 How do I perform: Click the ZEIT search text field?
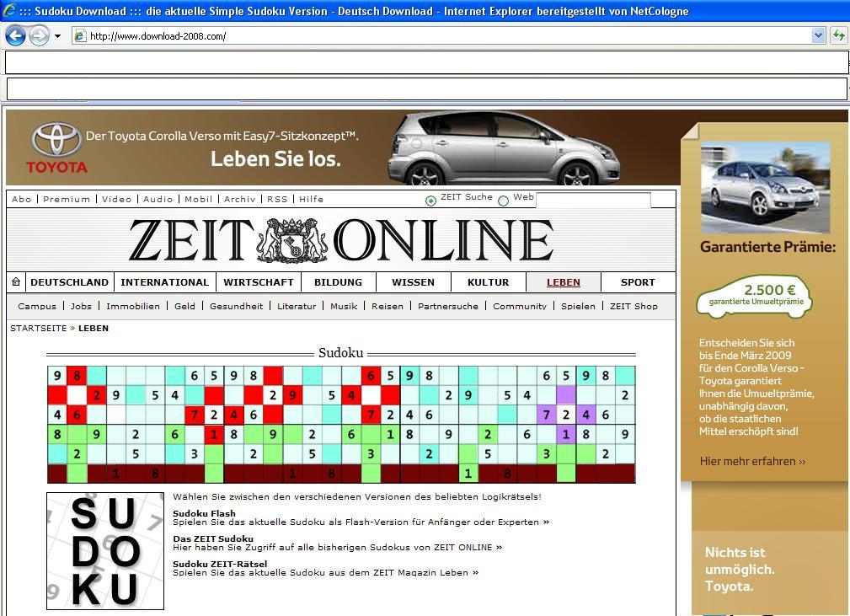point(593,201)
